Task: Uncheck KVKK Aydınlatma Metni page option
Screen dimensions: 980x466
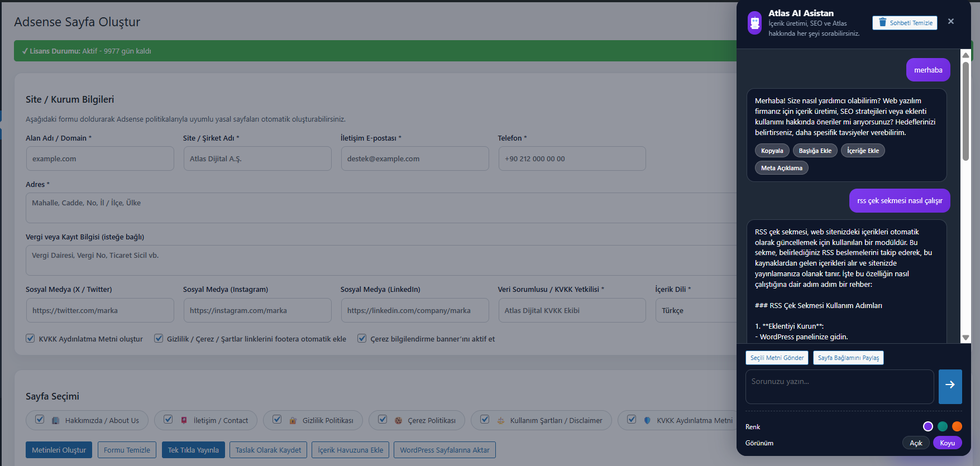Action: (632, 419)
